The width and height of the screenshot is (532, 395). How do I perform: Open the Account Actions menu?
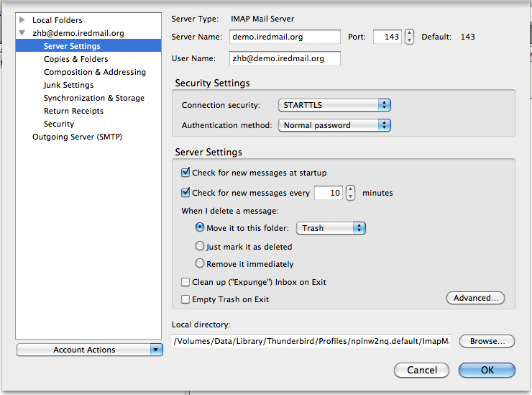(x=90, y=350)
